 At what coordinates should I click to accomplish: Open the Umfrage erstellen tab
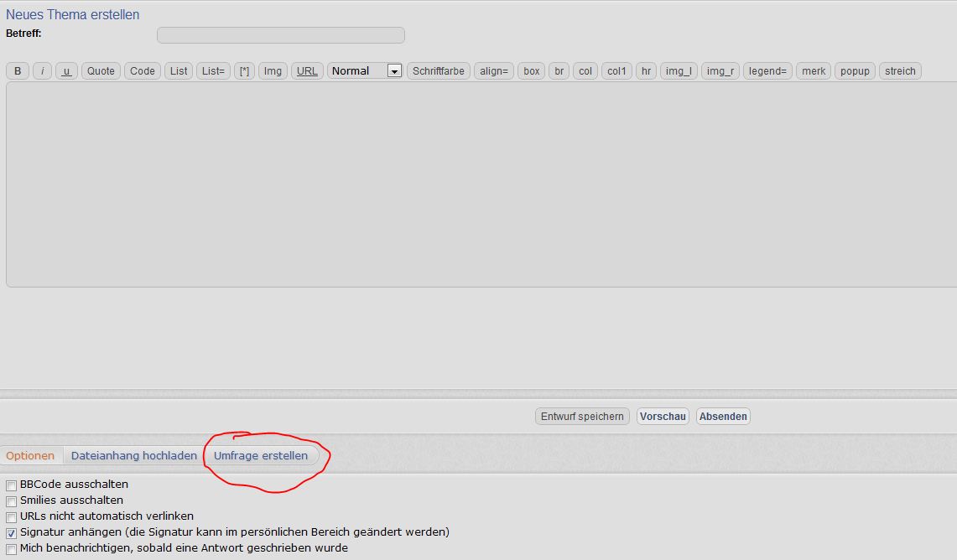(x=261, y=456)
